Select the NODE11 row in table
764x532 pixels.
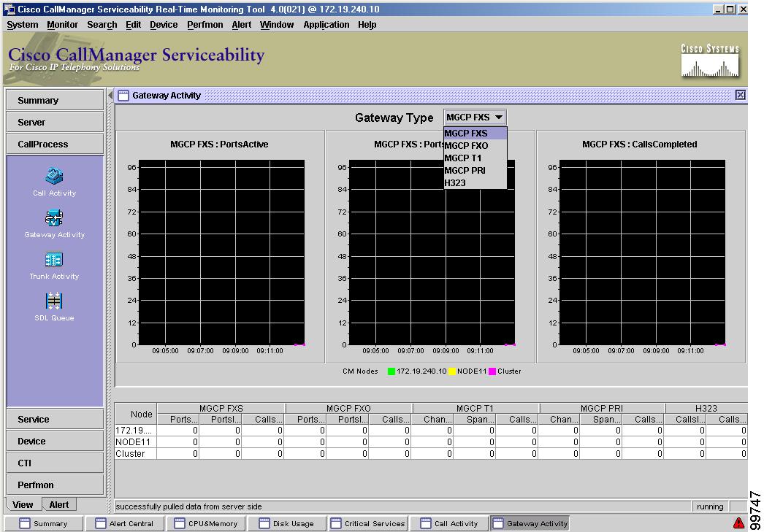[x=431, y=442]
